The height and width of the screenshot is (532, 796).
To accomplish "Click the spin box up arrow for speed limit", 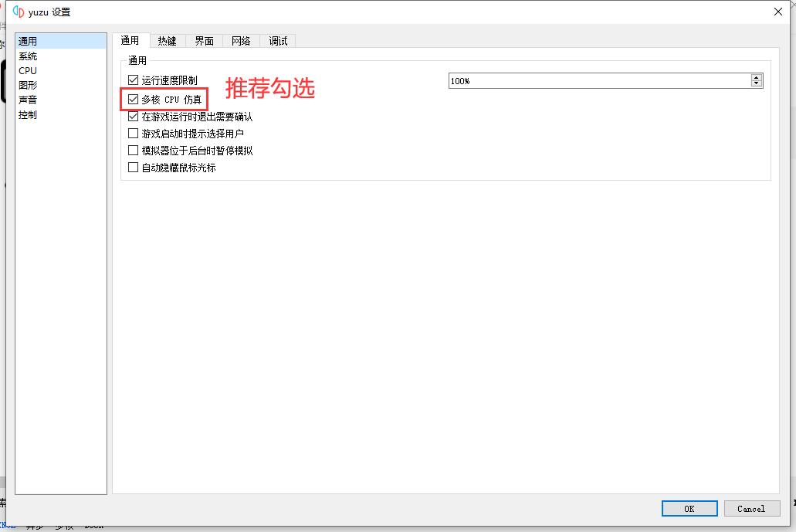I will click(x=757, y=76).
